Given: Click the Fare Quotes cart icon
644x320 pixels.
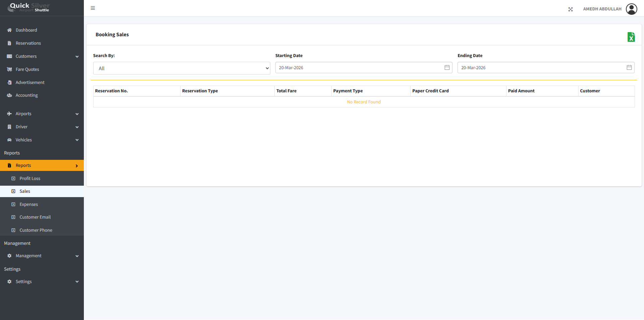Looking at the screenshot, I should (x=9, y=70).
